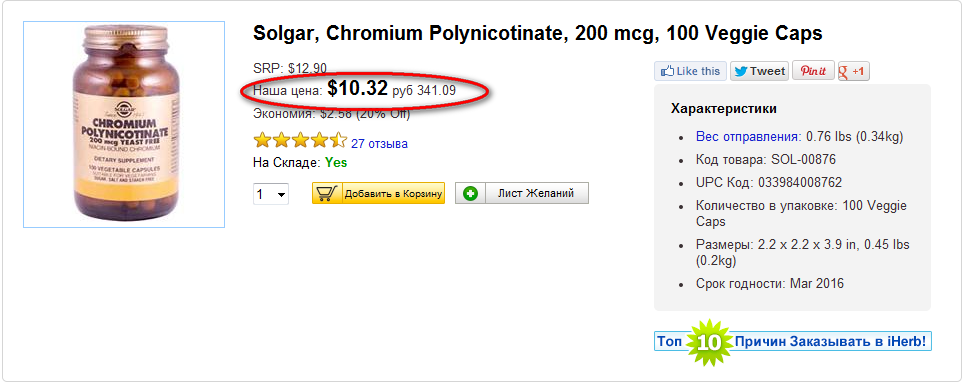Click the Код товара SOL-00876 entry
The height and width of the screenshot is (386, 971).
click(765, 160)
